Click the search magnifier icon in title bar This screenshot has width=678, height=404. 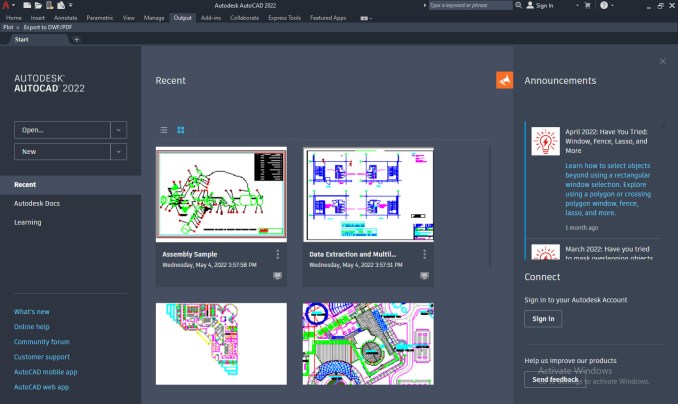(x=518, y=5)
